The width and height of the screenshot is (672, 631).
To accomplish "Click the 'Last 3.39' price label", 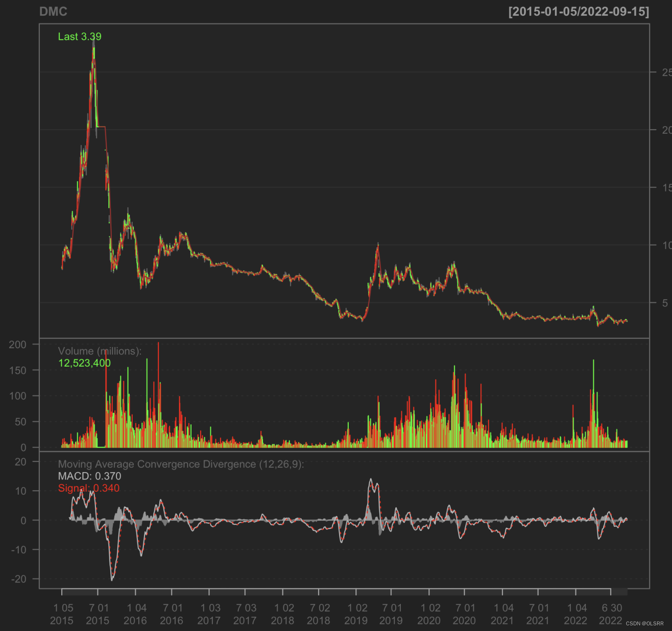I will coord(80,37).
